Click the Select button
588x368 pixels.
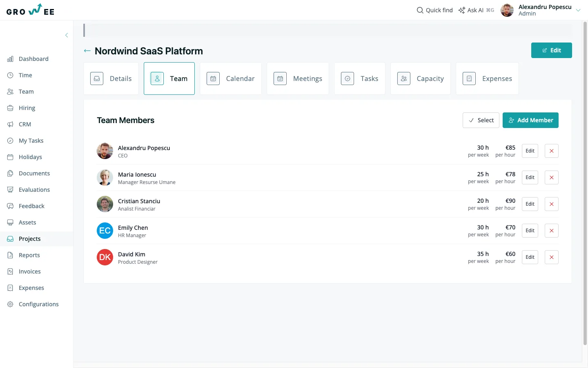point(481,120)
